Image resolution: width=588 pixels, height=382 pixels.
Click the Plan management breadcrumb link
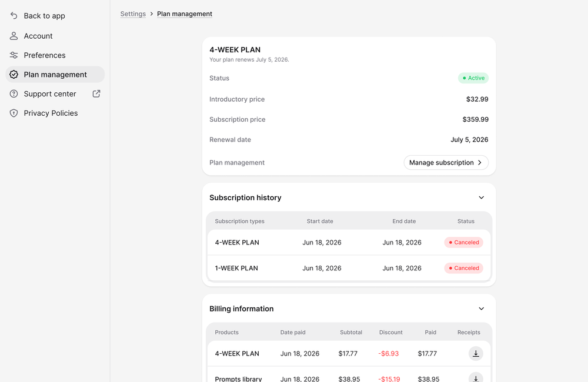[x=185, y=14]
